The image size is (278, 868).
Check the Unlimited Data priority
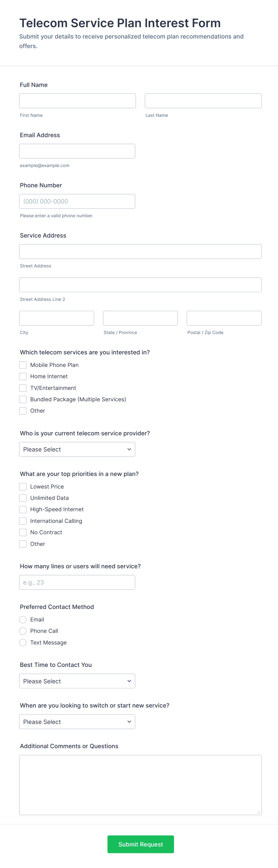[x=23, y=498]
